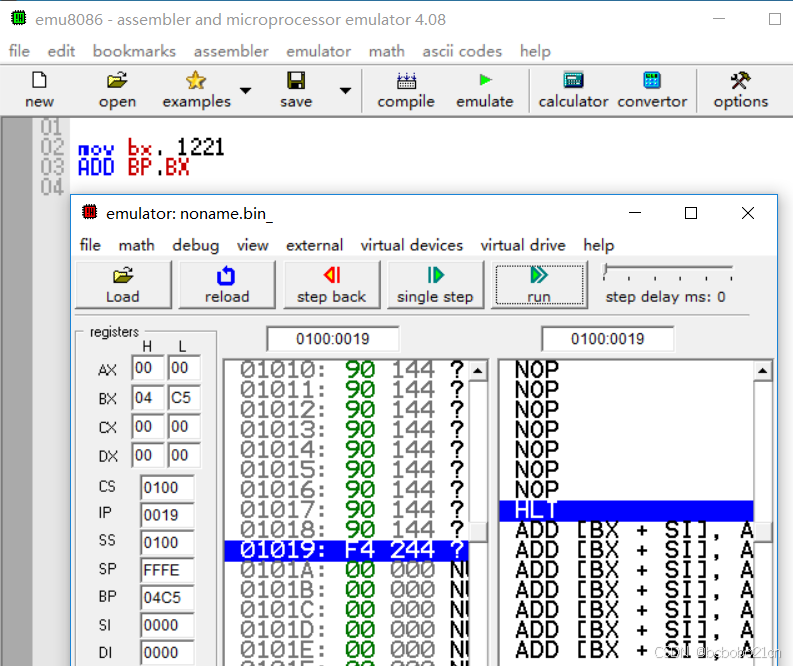Expand the save dropdown arrow

pos(345,91)
